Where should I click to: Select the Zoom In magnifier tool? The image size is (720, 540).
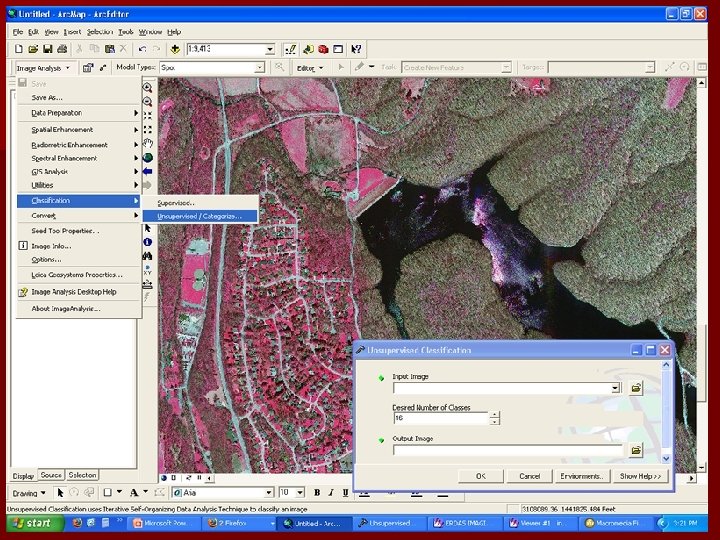tap(148, 87)
